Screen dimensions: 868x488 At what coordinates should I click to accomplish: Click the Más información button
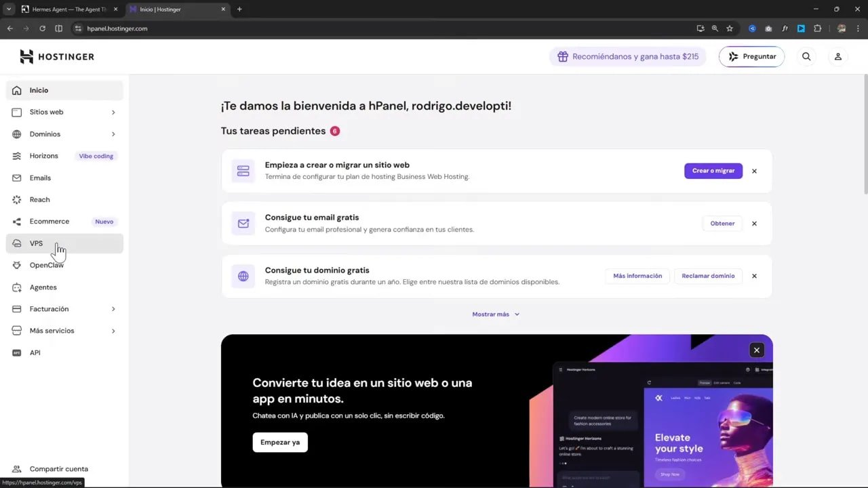point(637,276)
